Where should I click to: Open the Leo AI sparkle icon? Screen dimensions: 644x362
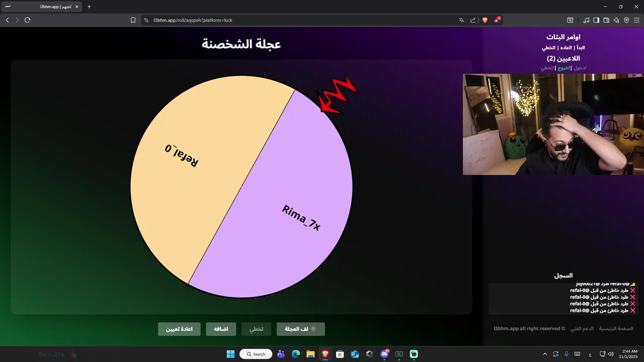click(x=616, y=20)
